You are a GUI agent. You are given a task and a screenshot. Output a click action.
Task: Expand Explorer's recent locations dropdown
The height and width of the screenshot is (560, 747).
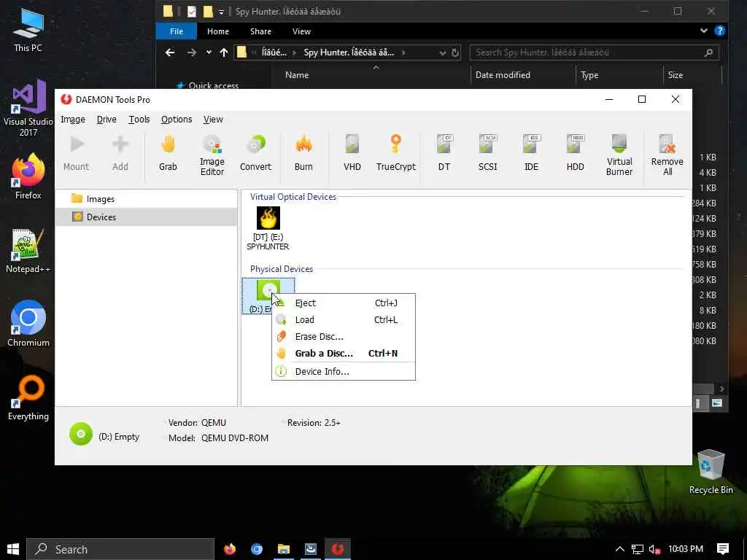(209, 52)
